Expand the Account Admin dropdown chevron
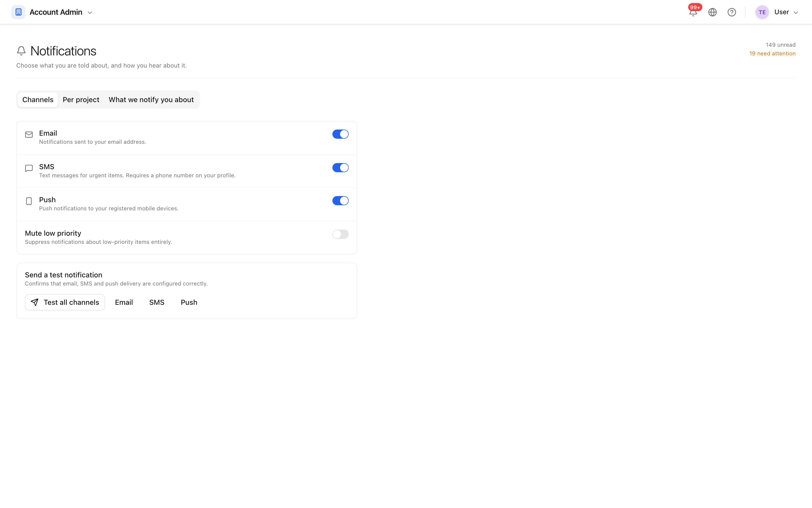Image resolution: width=812 pixels, height=508 pixels. tap(90, 13)
